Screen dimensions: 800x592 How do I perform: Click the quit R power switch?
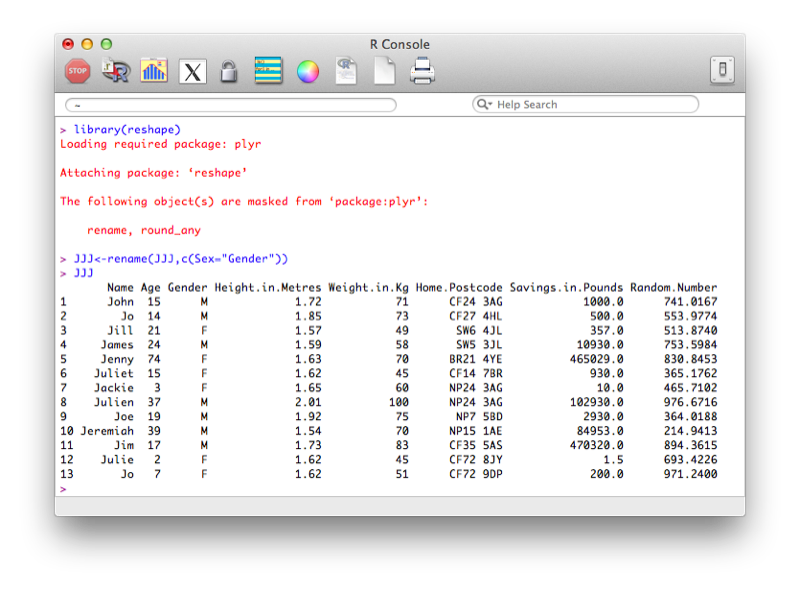(722, 69)
